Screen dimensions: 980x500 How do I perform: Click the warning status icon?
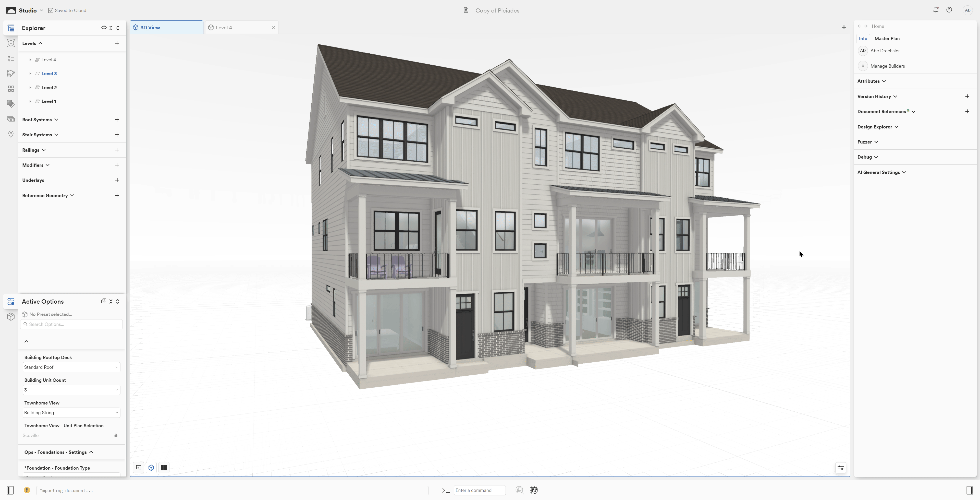coord(27,491)
